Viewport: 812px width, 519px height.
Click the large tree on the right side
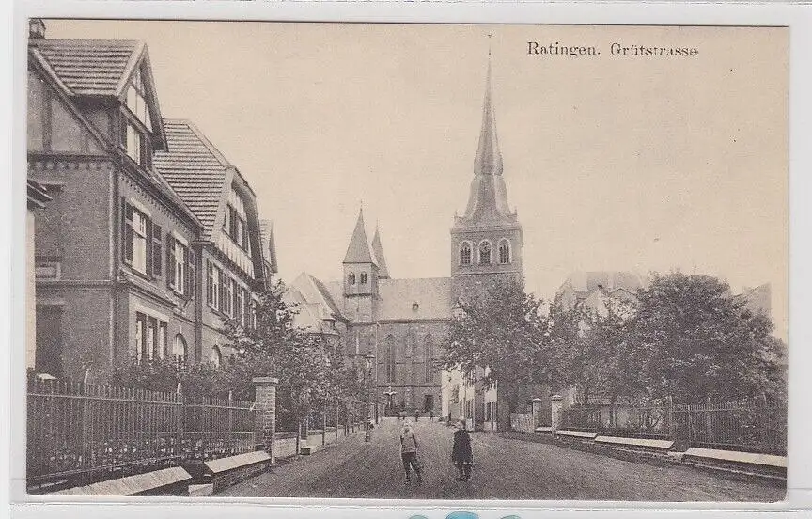695,338
